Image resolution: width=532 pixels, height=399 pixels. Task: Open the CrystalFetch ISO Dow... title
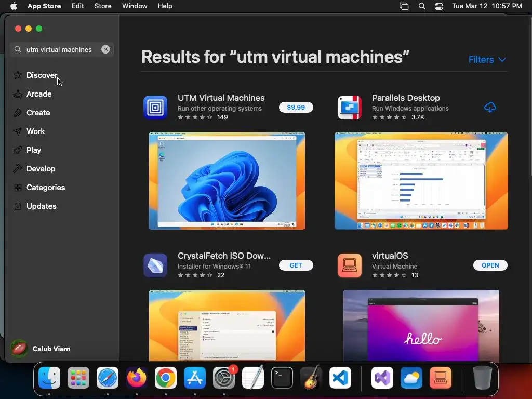coord(224,256)
